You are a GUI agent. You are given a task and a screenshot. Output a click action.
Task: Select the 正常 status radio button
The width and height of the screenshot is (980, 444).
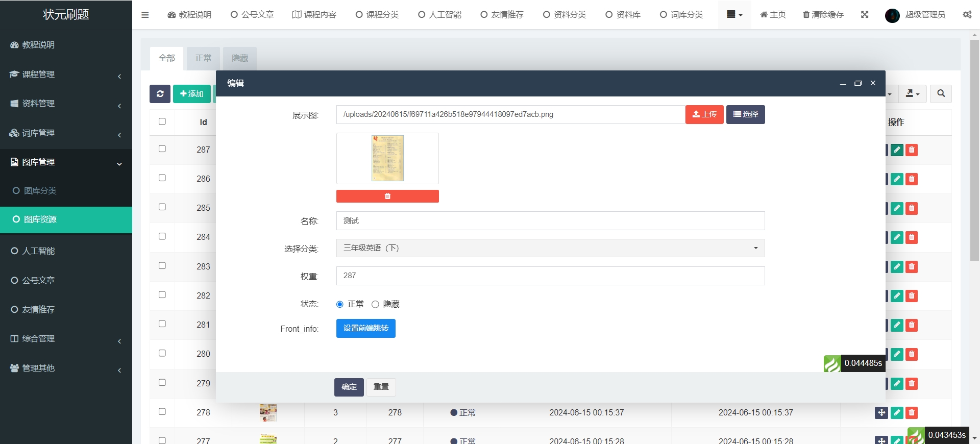(340, 305)
